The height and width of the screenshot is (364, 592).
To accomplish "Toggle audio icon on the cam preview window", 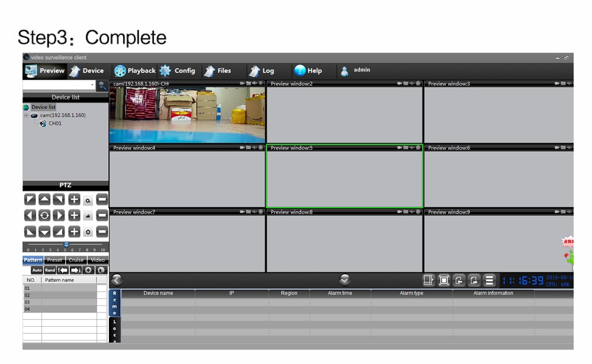I will 255,83.
